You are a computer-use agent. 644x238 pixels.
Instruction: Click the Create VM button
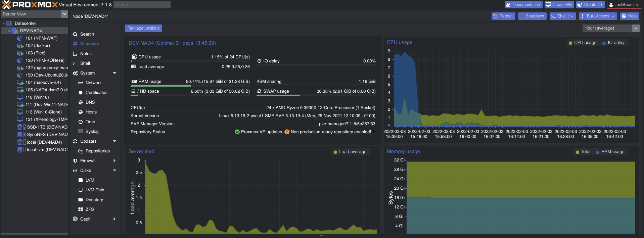coord(559,5)
